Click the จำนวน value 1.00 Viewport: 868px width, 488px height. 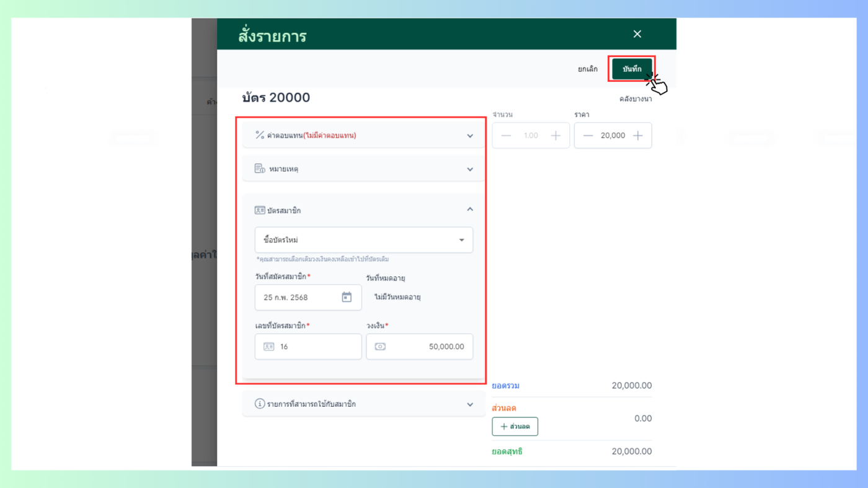[531, 135]
